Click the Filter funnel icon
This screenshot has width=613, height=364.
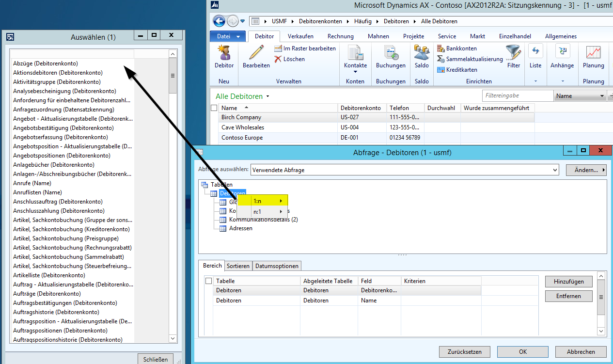point(513,52)
